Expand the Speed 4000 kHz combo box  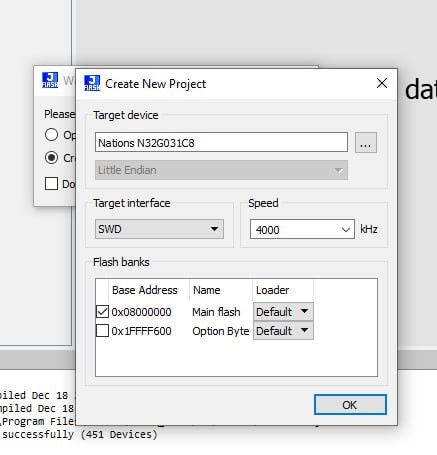point(302,229)
